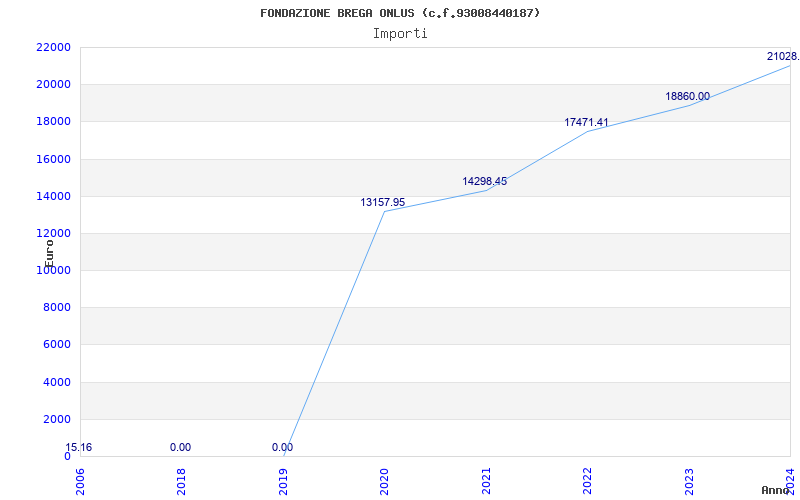Click the 2018 x-axis year label

(x=181, y=482)
